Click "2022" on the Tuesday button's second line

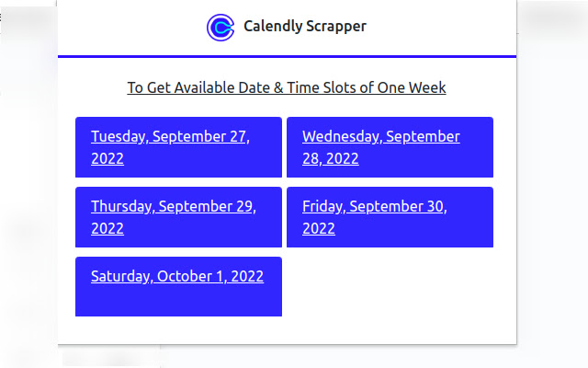click(107, 158)
